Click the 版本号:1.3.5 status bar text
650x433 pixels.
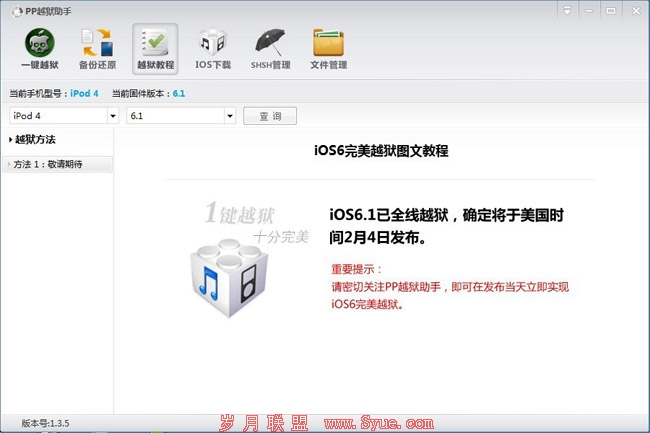[x=46, y=423]
